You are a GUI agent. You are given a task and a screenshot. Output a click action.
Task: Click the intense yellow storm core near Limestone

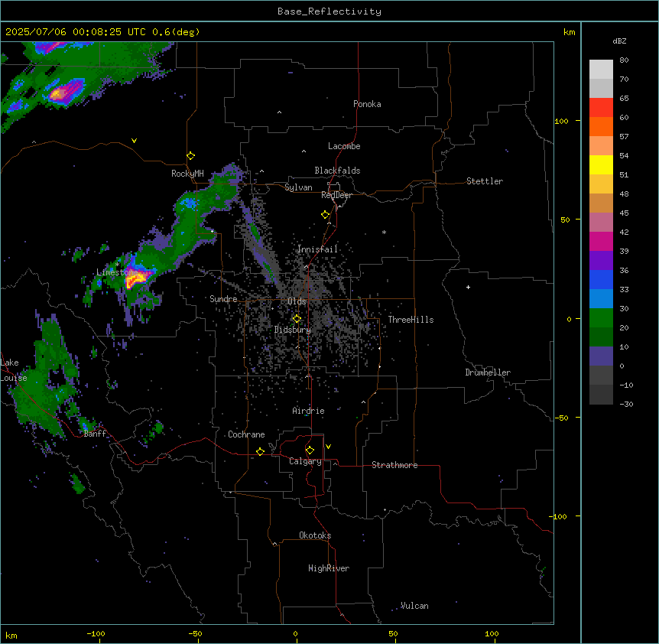pos(137,278)
